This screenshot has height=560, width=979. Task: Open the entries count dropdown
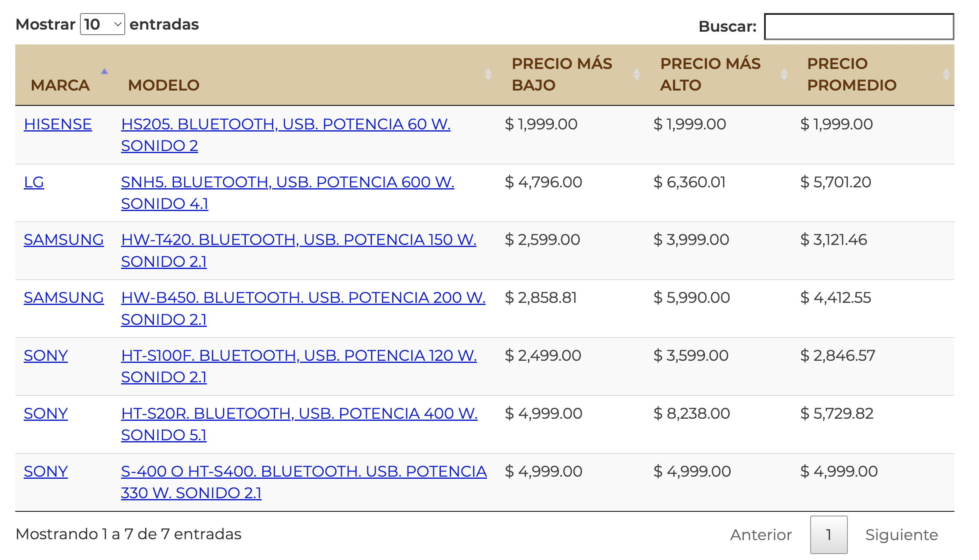click(102, 25)
